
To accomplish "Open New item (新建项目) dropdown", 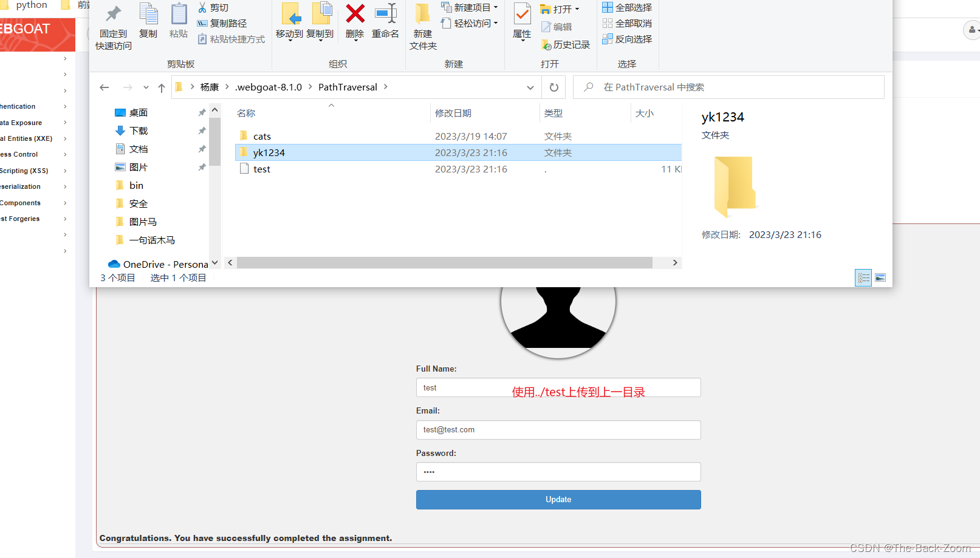I will [470, 7].
